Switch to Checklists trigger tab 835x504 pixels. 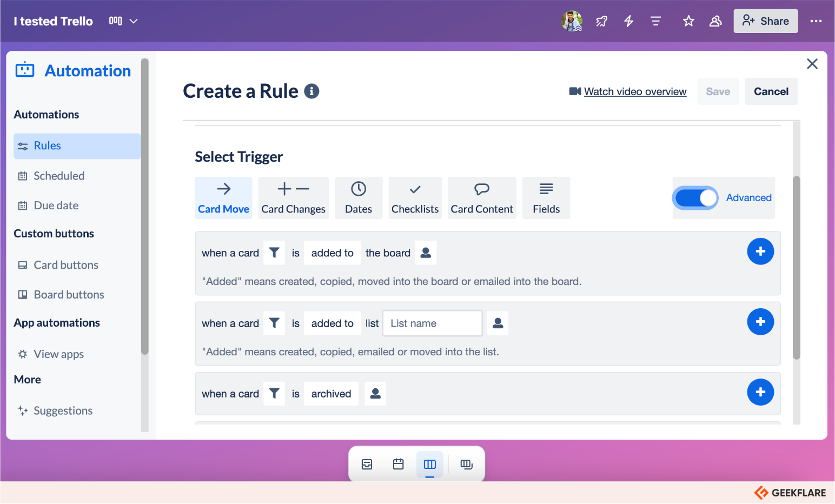tap(415, 198)
